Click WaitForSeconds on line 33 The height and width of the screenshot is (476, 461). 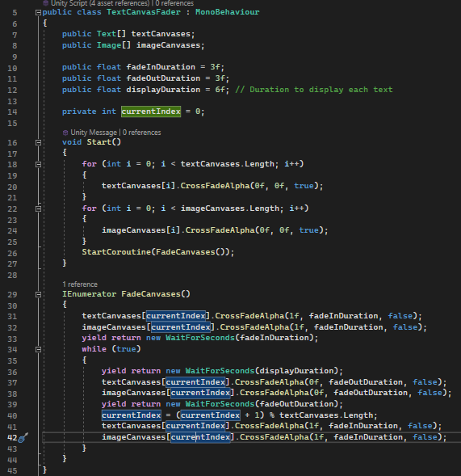coord(200,338)
